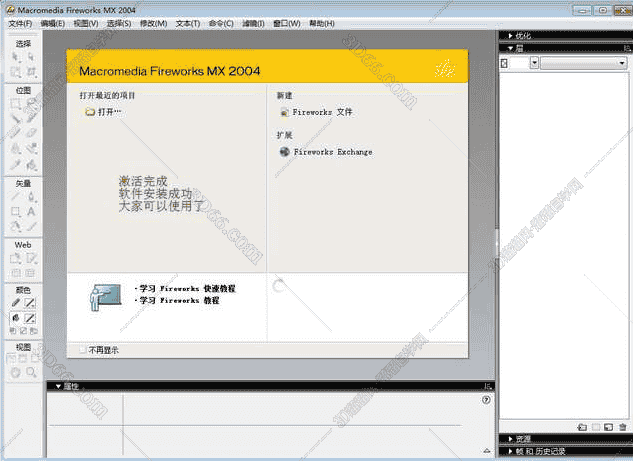Open the 修改(M) menu
This screenshot has width=633, height=461.
[x=154, y=23]
